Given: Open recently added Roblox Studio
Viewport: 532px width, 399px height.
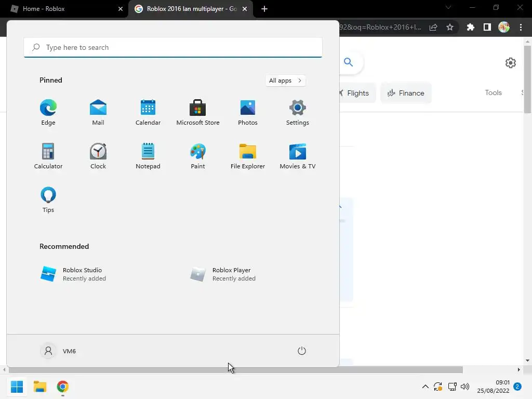Looking at the screenshot, I should coord(73,274).
